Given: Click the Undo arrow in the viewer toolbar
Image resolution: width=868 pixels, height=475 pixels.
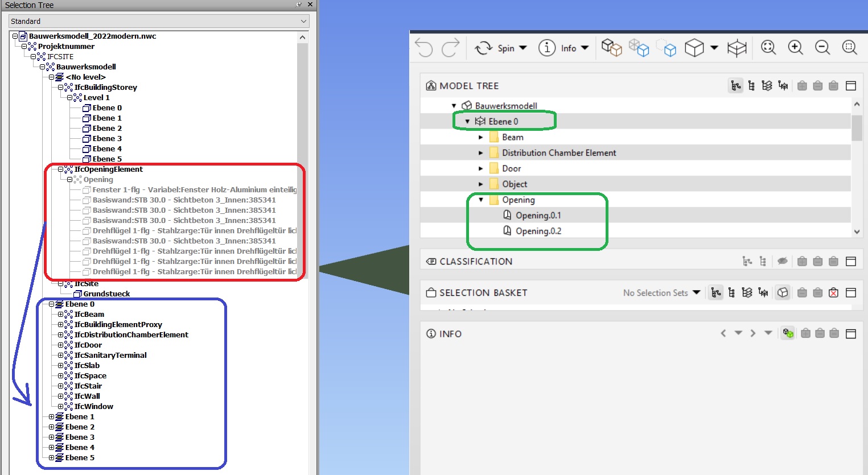Looking at the screenshot, I should (423, 48).
